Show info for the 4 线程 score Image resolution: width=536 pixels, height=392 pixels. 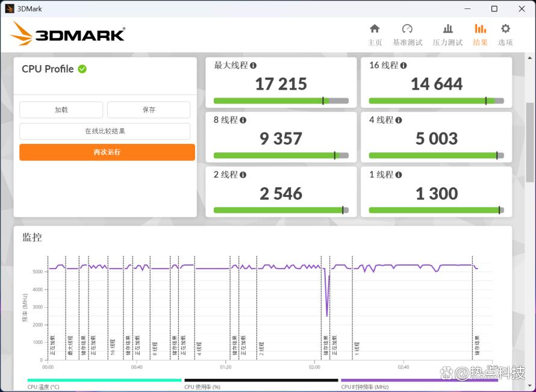tap(398, 120)
